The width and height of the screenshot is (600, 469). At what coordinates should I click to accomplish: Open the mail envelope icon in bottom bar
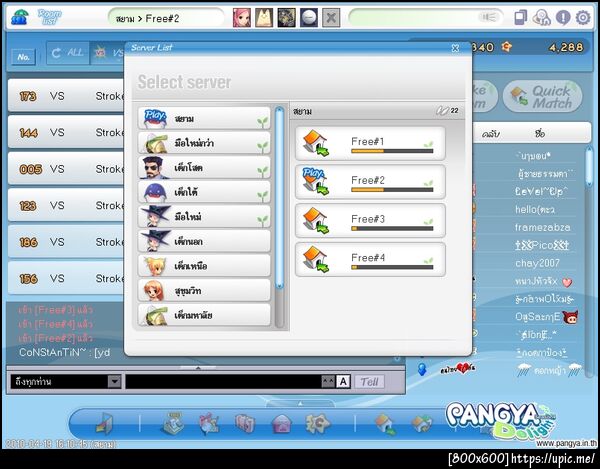281,424
